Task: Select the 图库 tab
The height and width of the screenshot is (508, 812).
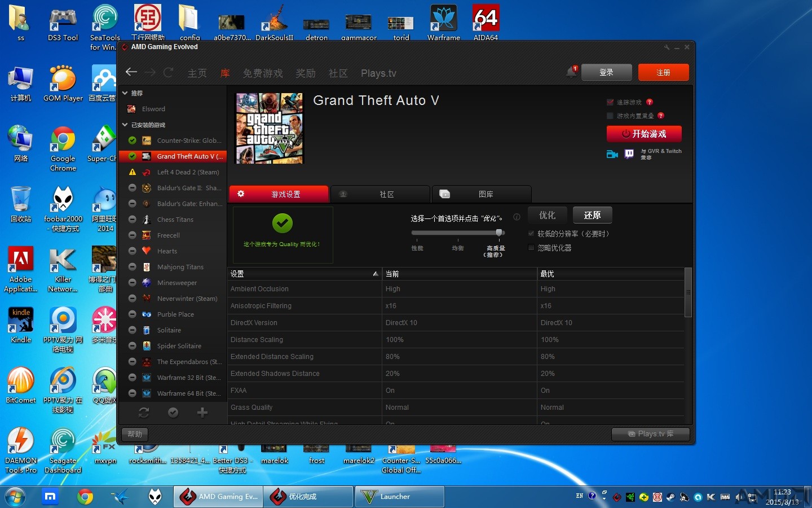Action: click(x=482, y=194)
